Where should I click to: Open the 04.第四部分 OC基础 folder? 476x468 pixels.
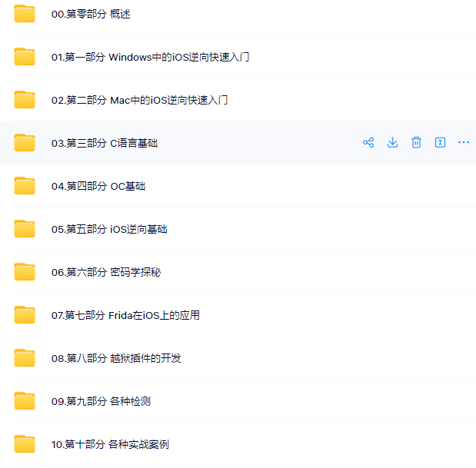(98, 186)
